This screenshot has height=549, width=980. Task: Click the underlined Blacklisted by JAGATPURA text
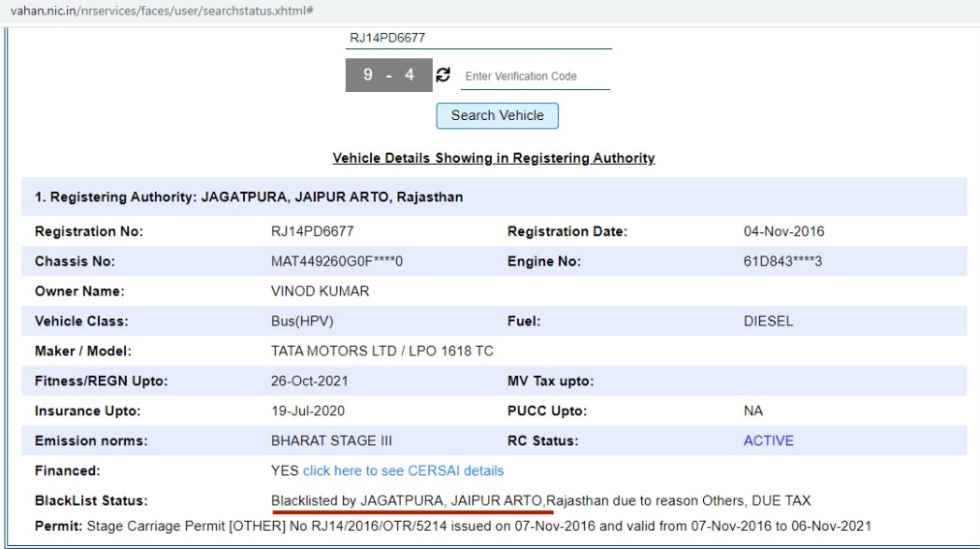pyautogui.click(x=407, y=501)
